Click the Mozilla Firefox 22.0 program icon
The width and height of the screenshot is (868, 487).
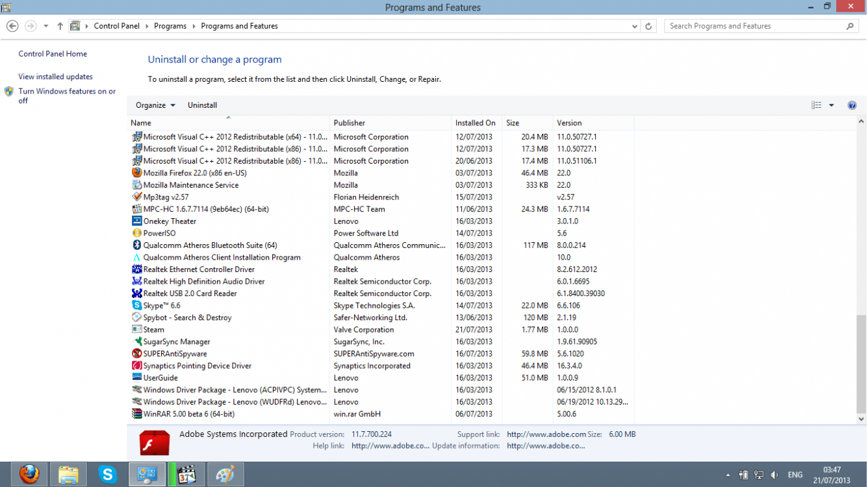[136, 173]
